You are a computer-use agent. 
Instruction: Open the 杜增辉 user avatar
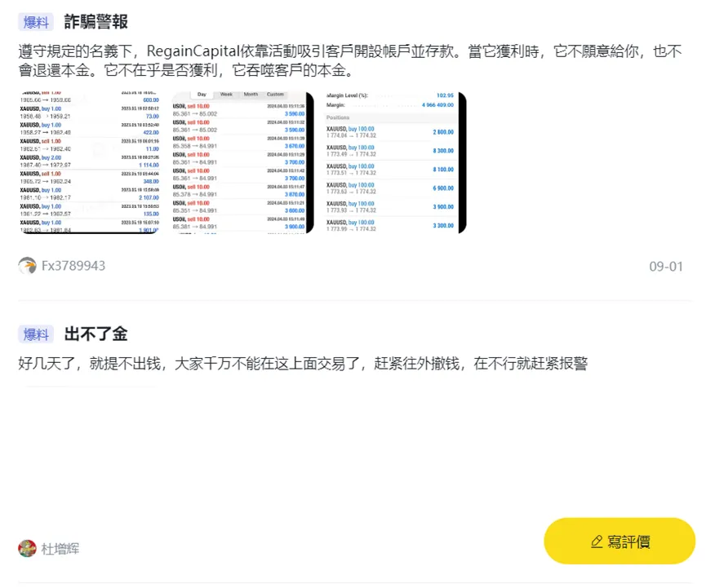(x=27, y=548)
